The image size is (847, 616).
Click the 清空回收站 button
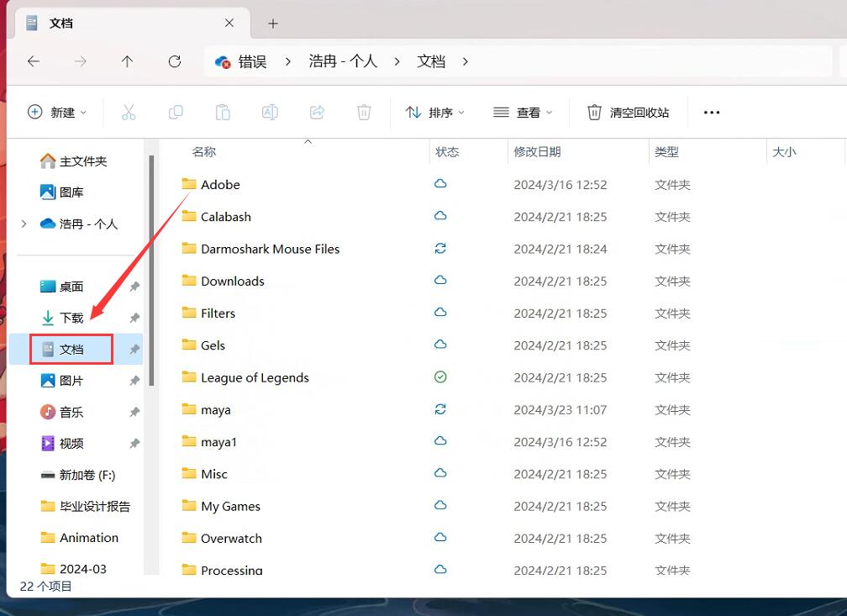pos(629,112)
